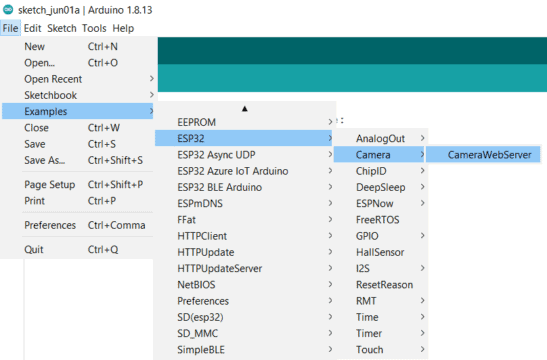Screen dimensions: 547x360
Task: Expand Time ESP32 examples
Action: pos(380,317)
